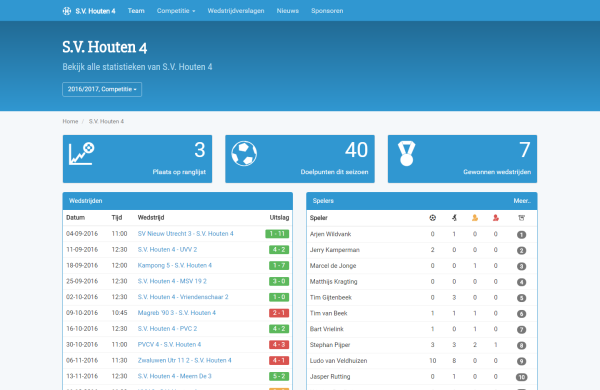Click player name Ludo van Veldhuizen
The width and height of the screenshot is (600, 390).
(338, 361)
